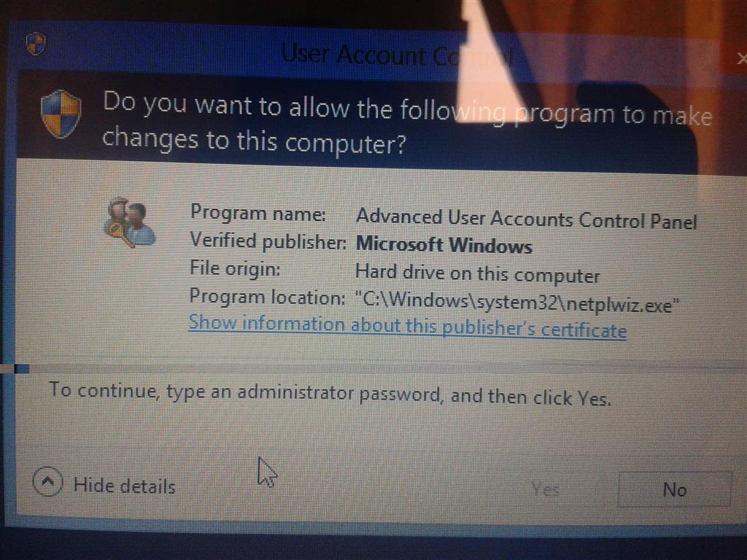Click the large UAC shield icon
747x560 pixels.
click(x=61, y=114)
